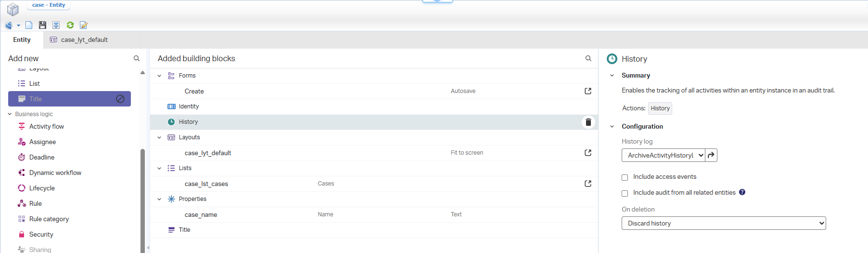The image size is (868, 253).
Task: Collapse the Lists group
Action: pos(159,168)
